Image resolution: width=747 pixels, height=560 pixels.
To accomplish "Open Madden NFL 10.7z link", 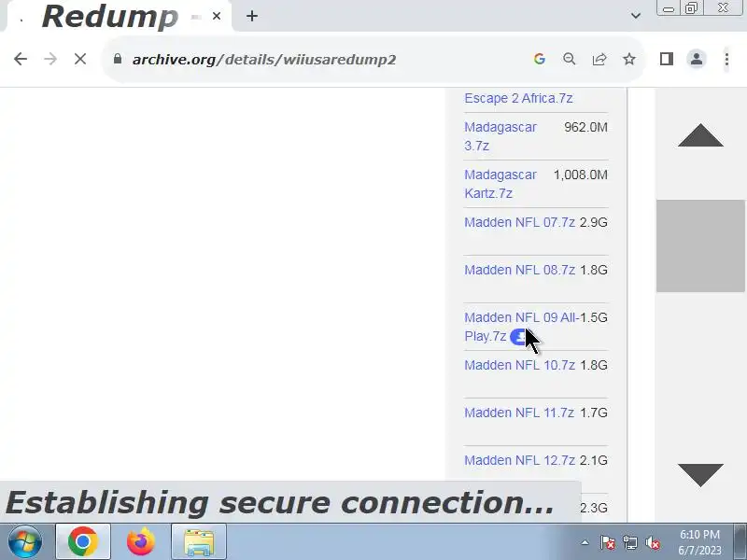I will pos(519,365).
